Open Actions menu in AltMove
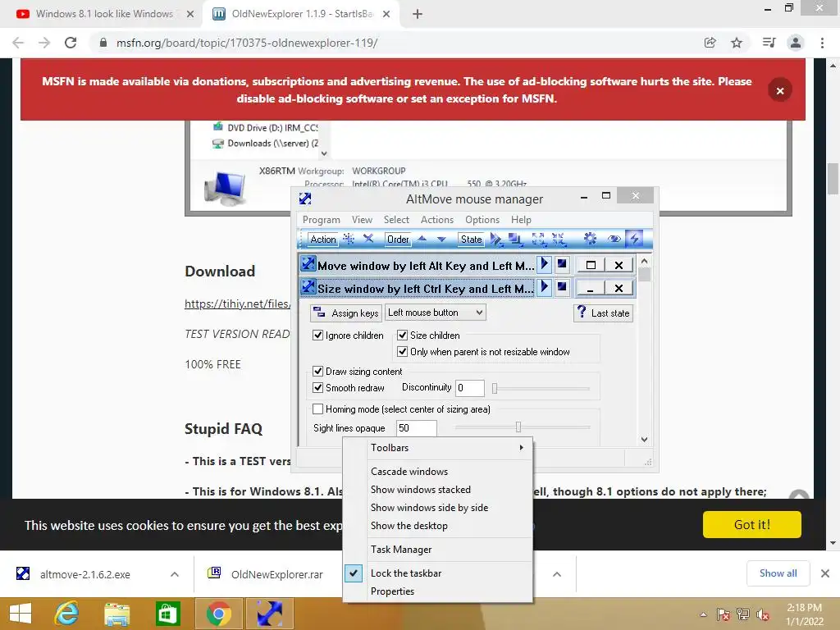 437,220
